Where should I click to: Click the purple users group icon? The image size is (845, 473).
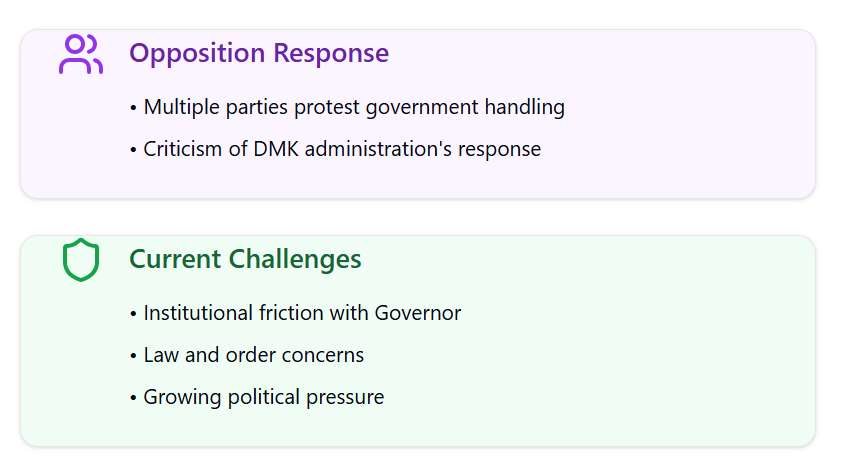click(81, 54)
